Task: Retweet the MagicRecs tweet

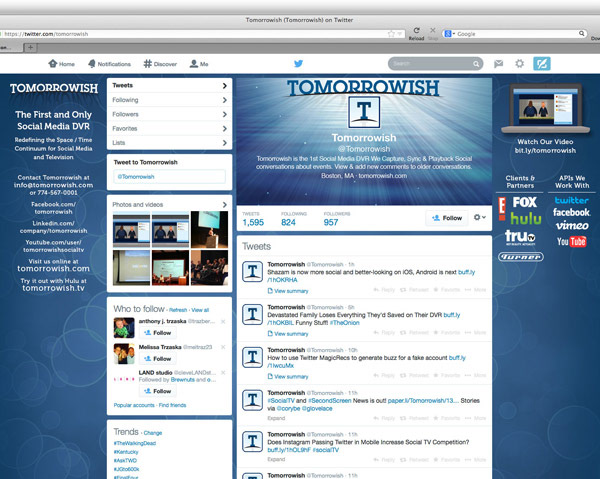Action: 414,375
